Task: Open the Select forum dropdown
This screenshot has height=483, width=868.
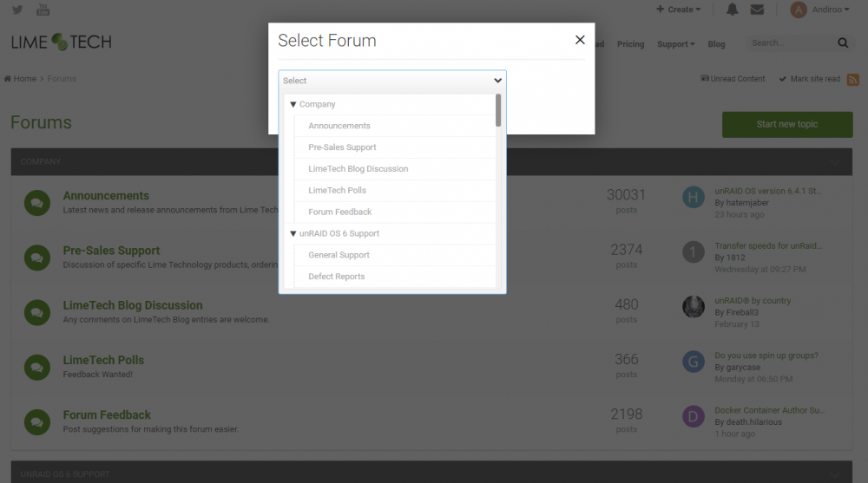Action: coord(392,81)
